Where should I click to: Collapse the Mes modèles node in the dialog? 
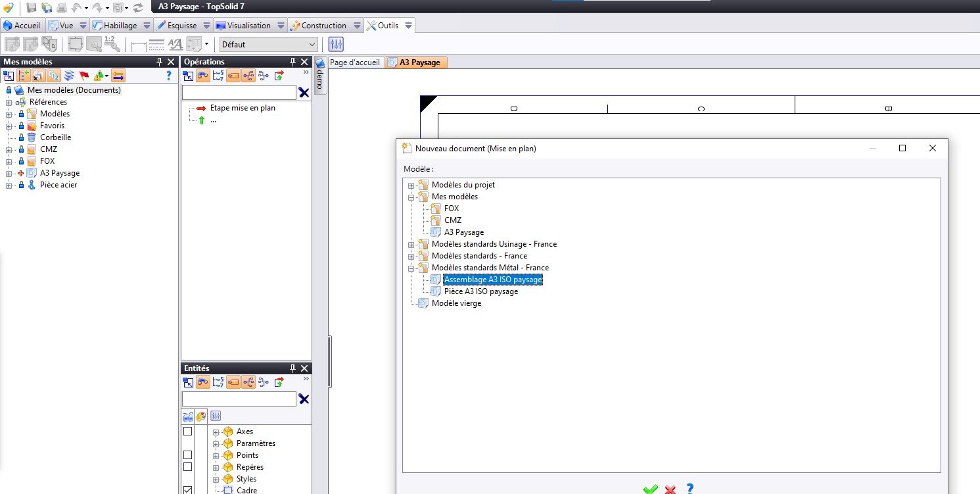click(412, 197)
